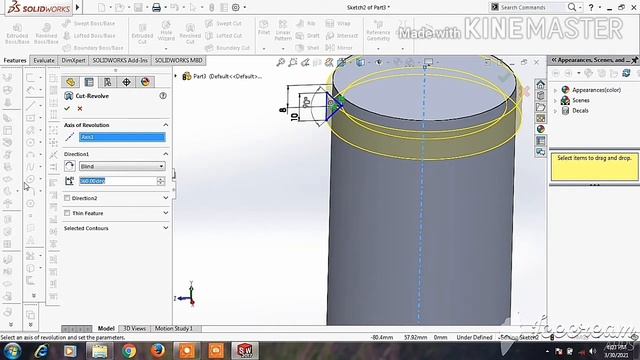Click the refresh icon in Appearances pane toolbar

click(x=626, y=73)
